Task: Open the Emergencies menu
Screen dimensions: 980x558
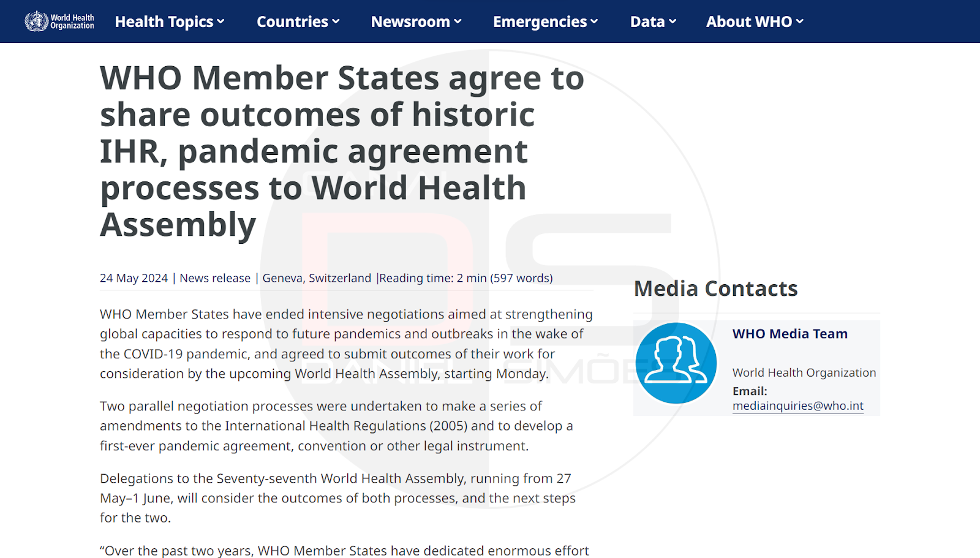Action: 545,21
